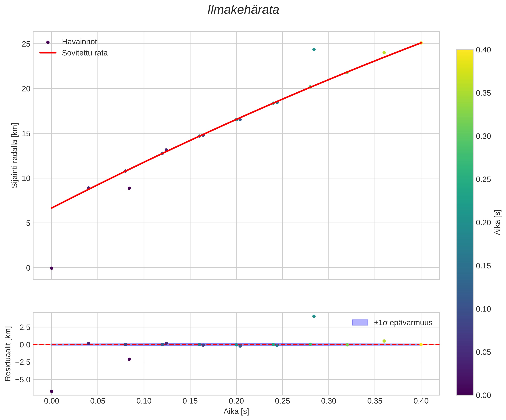506x420 pixels.
Task: Click the 0.25 x-axis tick label
Action: 282,401
